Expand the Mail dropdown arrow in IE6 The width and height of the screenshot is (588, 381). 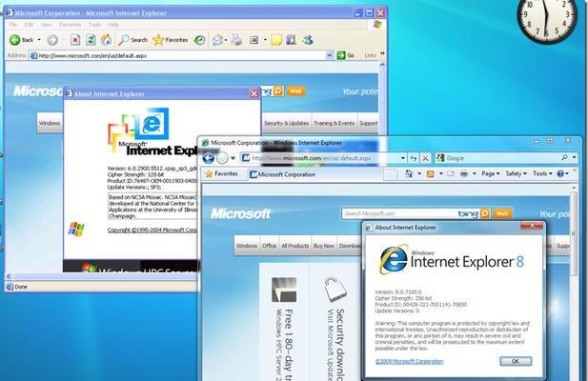tap(225, 40)
